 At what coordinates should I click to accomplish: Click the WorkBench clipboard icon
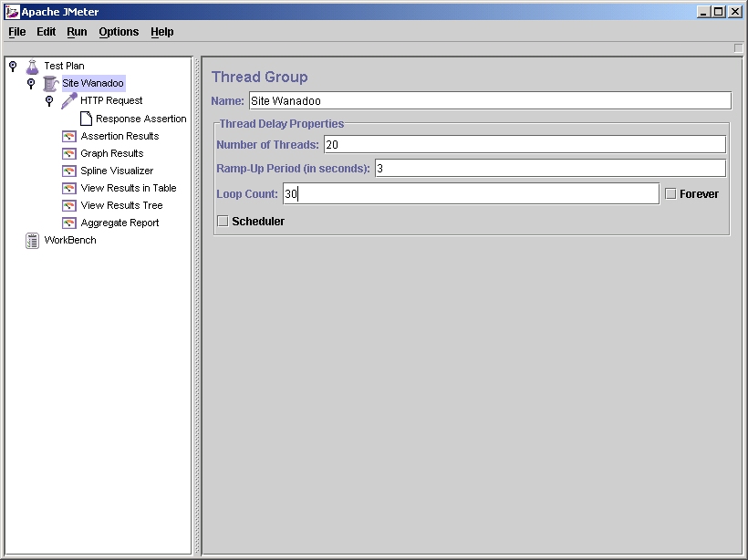tap(33, 240)
